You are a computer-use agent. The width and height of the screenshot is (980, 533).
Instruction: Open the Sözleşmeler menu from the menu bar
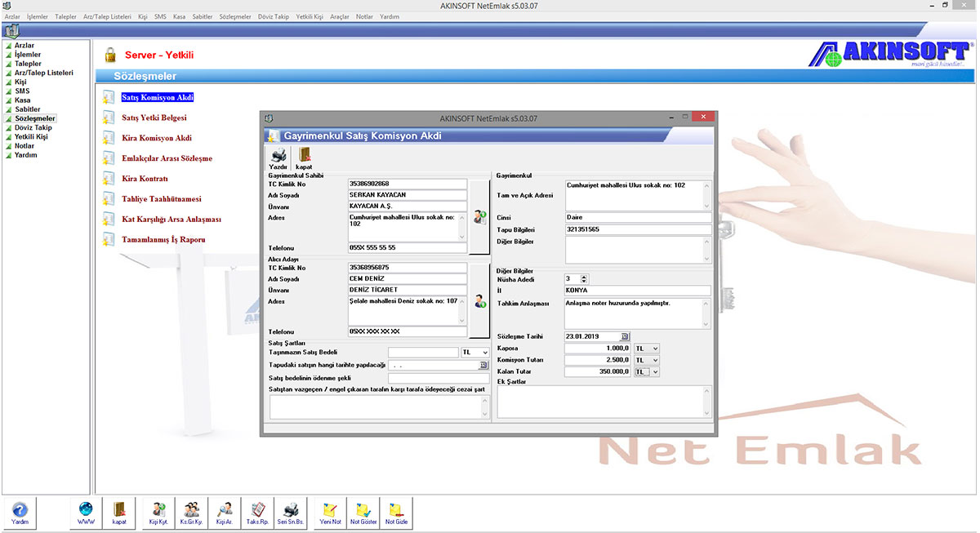coord(234,16)
